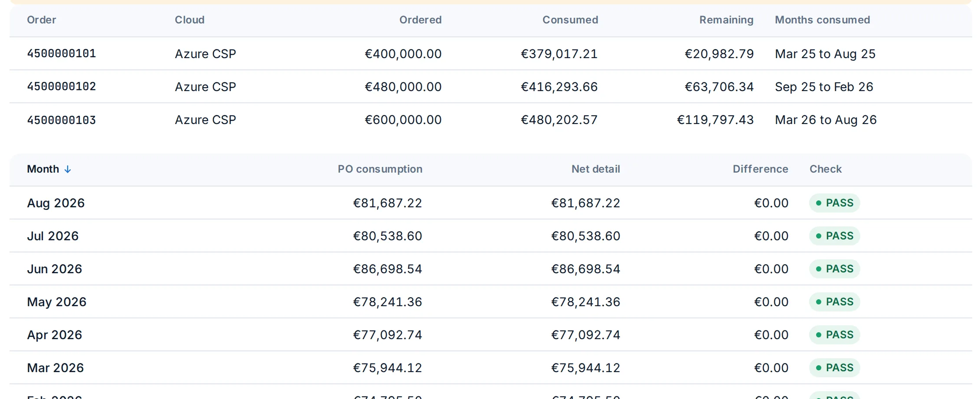Select order number 4500000101
The height and width of the screenshot is (399, 980).
point(62,53)
